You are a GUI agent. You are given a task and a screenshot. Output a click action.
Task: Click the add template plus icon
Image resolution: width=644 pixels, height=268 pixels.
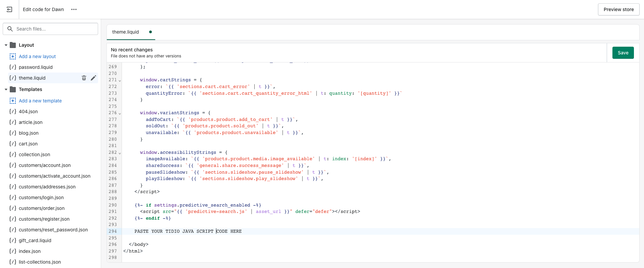coord(13,101)
